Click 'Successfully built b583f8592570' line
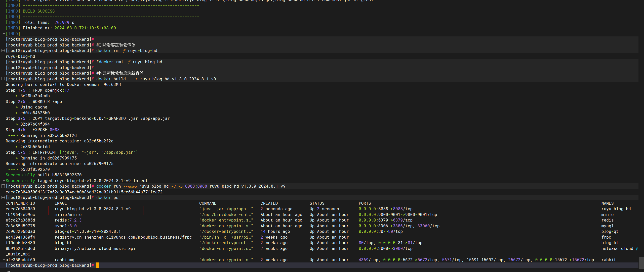644x272 pixels. coord(44,175)
